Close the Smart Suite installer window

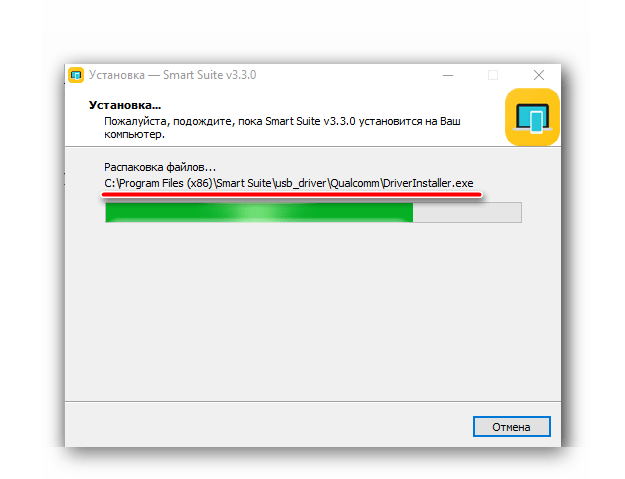[539, 75]
